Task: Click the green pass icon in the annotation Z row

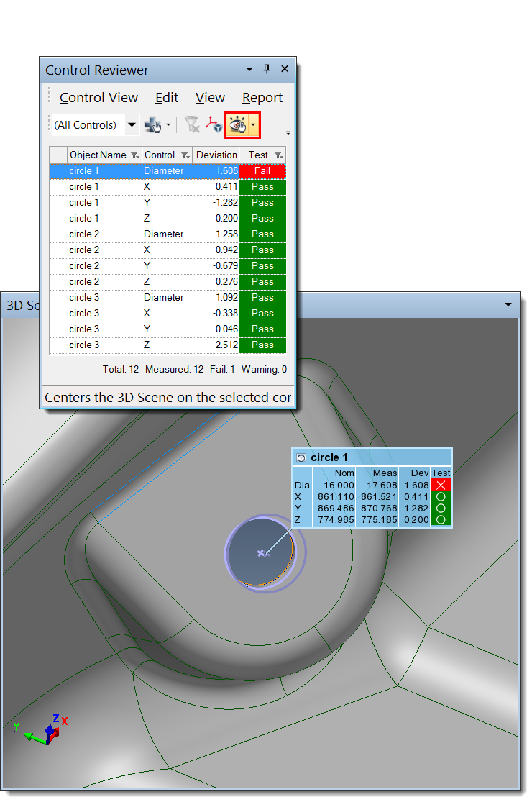Action: tap(441, 520)
